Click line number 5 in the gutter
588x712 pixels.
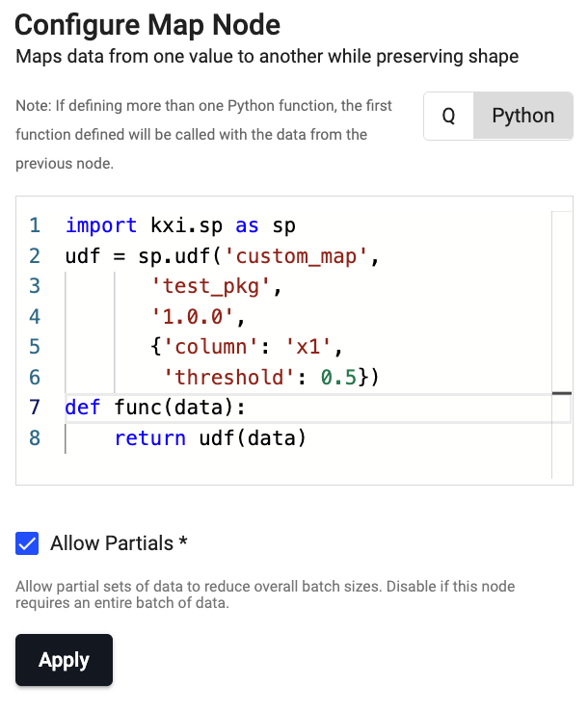point(35,346)
